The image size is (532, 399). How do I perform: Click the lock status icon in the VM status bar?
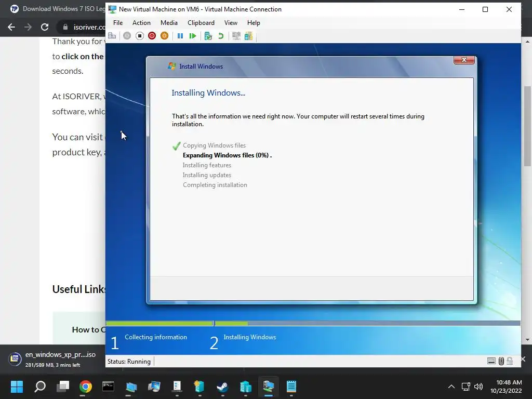tap(510, 361)
